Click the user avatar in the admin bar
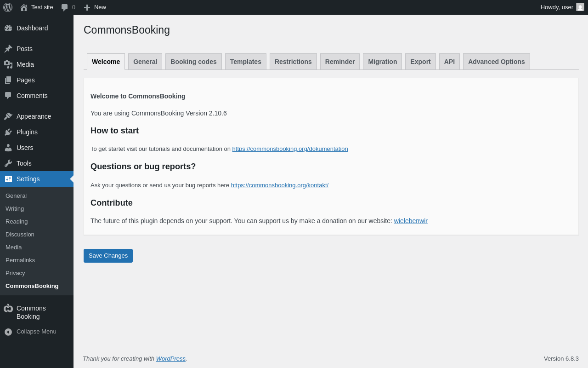 [x=580, y=7]
